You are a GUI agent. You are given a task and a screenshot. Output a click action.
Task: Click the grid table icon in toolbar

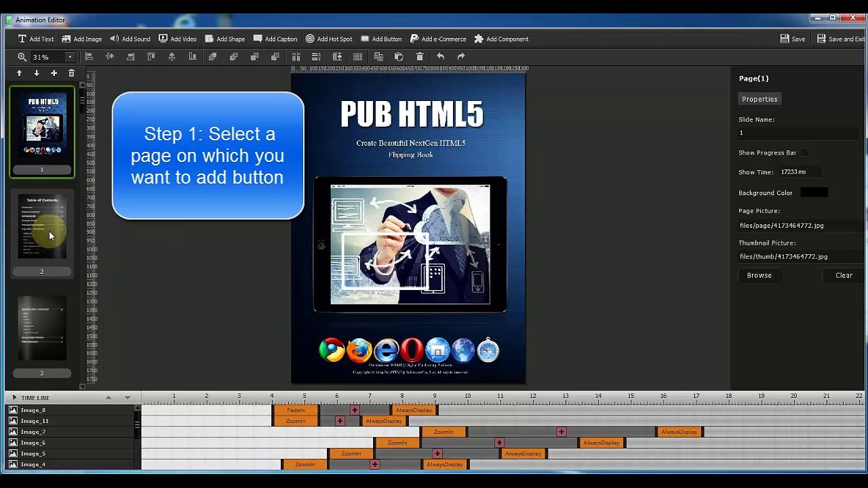click(357, 57)
